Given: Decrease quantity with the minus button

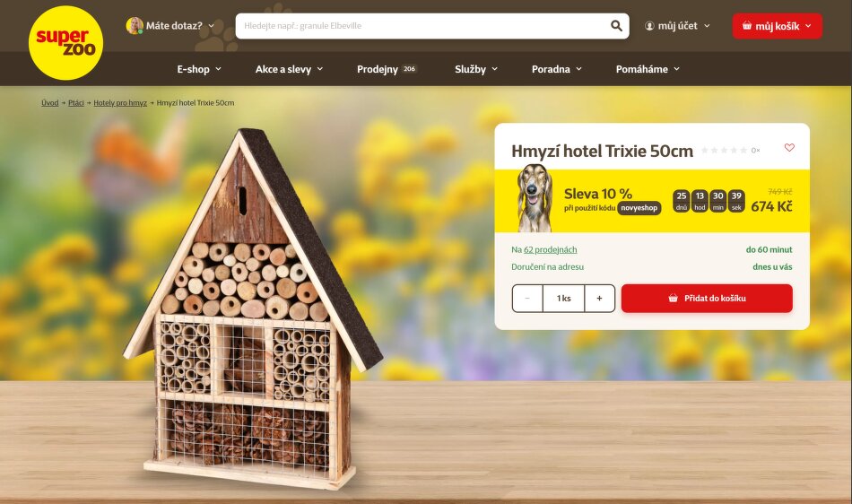Looking at the screenshot, I should [527, 298].
